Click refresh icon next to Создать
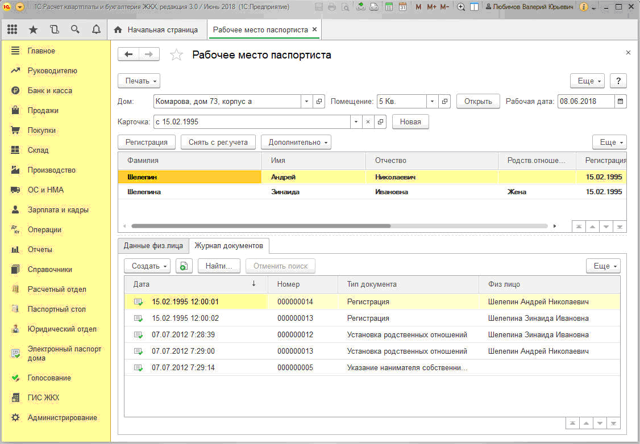The image size is (640, 444). pyautogui.click(x=184, y=266)
